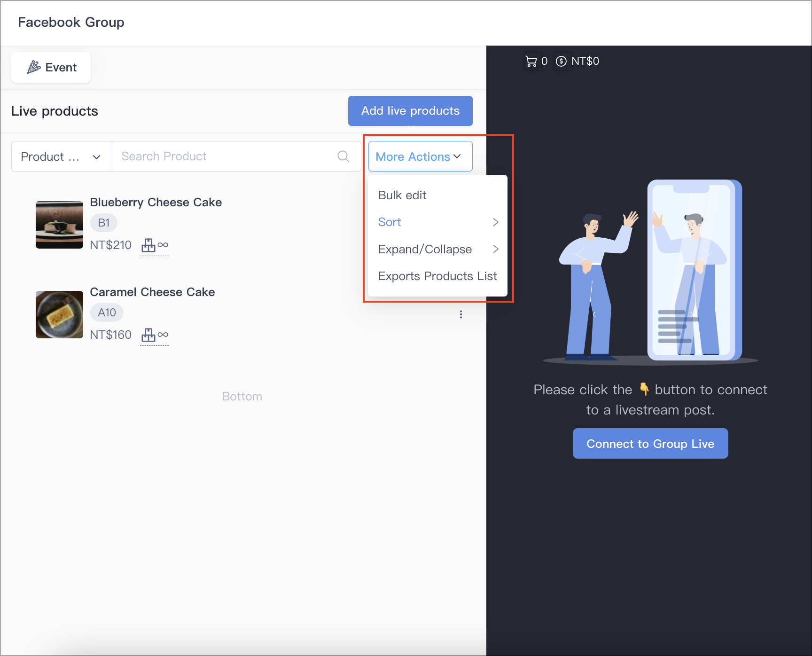The image size is (812, 656).
Task: Expand the Expand/Collapse submenu arrow
Action: click(495, 249)
